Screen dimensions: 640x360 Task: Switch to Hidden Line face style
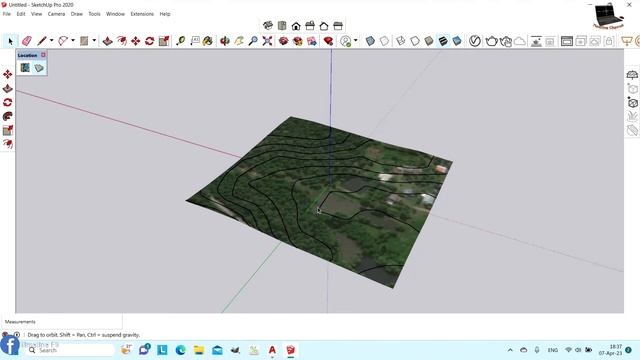(x=415, y=41)
